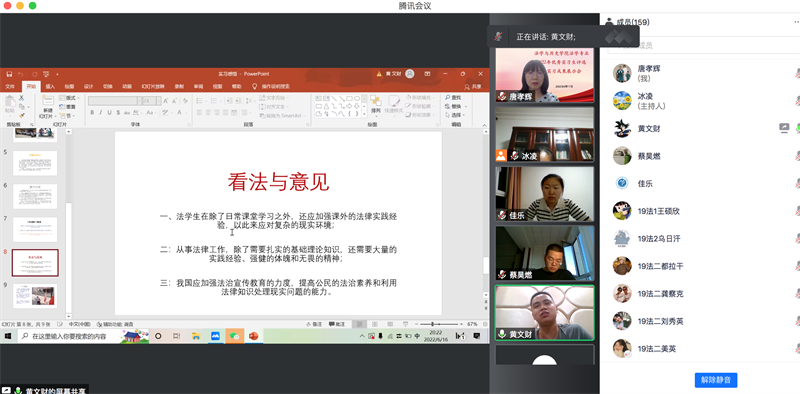This screenshot has height=394, width=800.
Task: Click the Windows Start button
Action: point(9,336)
